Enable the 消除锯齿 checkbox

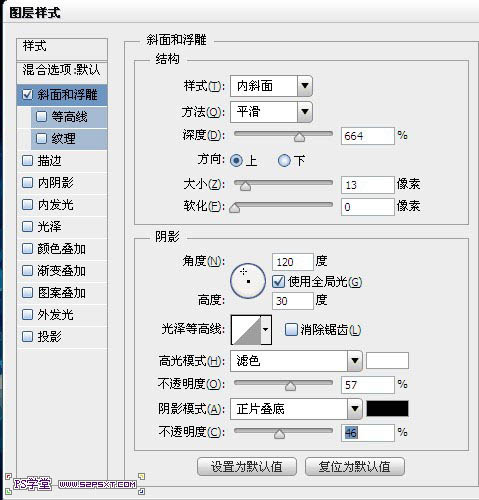291,330
